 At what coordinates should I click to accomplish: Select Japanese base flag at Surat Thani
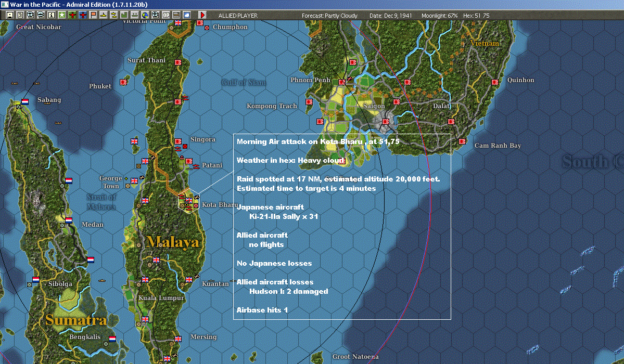coord(178,62)
